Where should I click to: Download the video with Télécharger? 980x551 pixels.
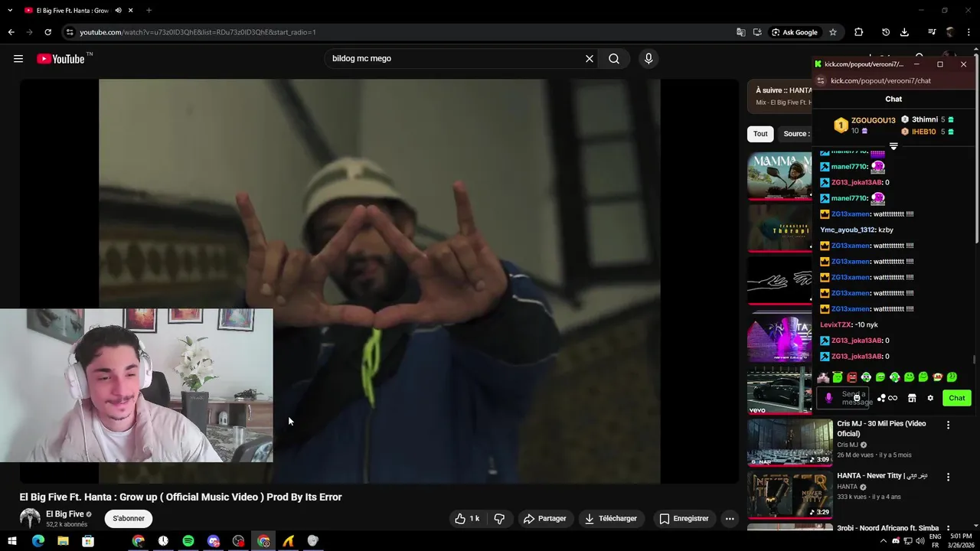610,519
